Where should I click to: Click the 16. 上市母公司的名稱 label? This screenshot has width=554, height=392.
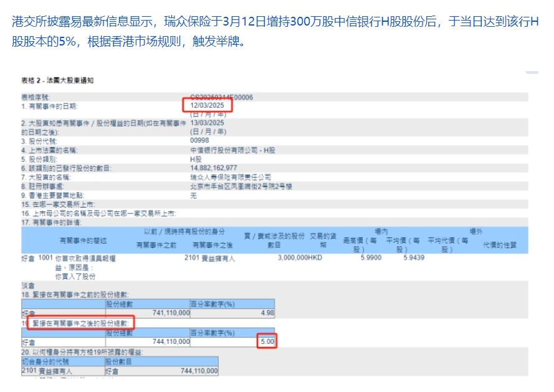tap(98, 214)
